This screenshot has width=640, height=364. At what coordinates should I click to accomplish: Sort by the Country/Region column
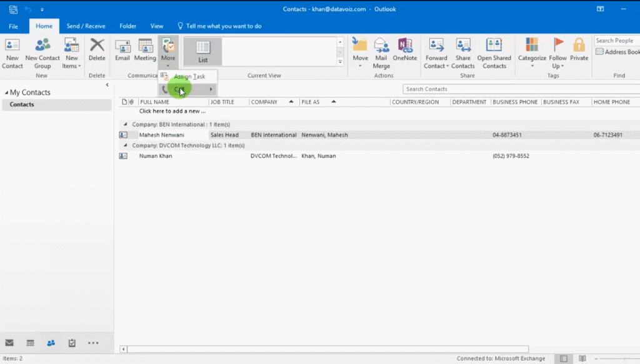coord(420,102)
